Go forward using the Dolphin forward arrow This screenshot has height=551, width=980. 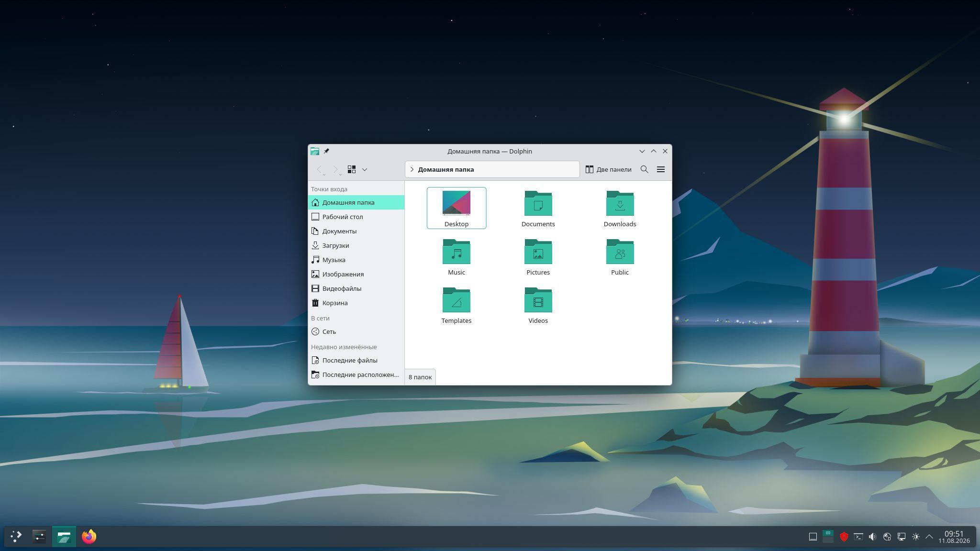click(x=336, y=169)
